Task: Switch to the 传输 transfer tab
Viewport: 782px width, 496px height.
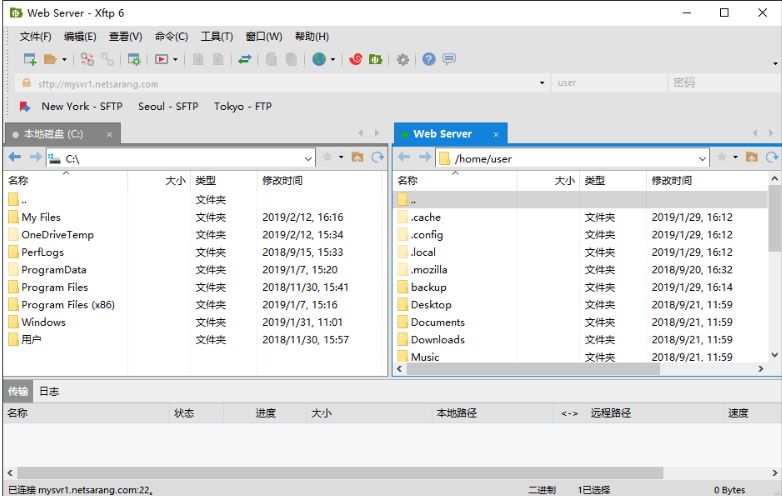Action: (x=18, y=391)
